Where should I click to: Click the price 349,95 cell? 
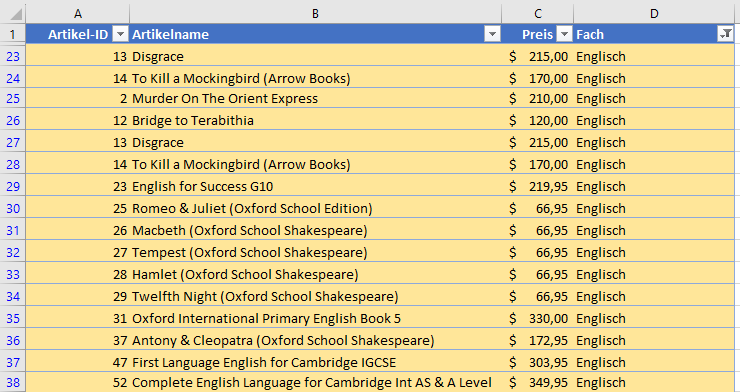point(538,382)
